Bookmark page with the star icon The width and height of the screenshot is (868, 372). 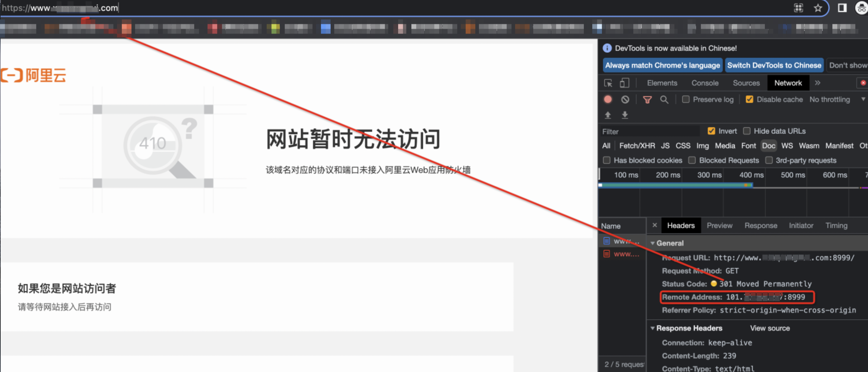click(x=818, y=8)
